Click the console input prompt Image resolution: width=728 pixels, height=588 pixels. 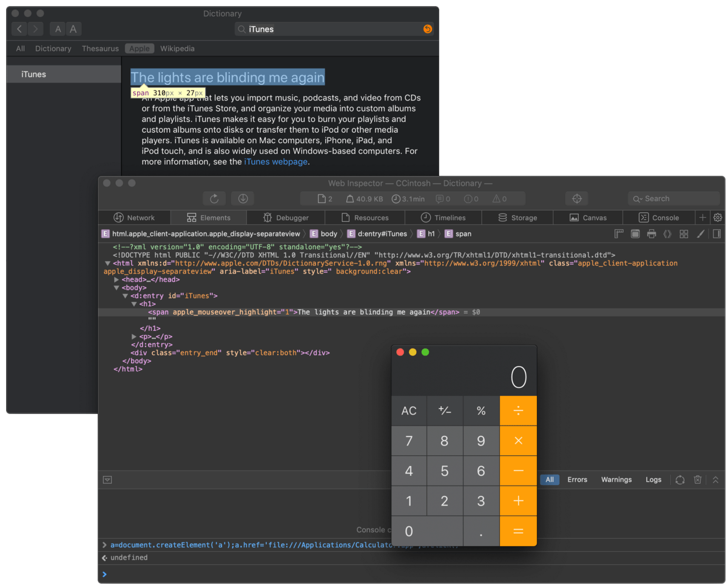tap(411, 574)
